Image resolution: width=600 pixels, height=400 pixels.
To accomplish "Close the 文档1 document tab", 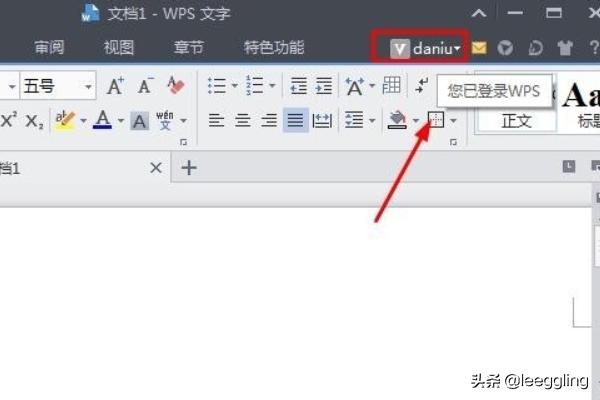I will click(x=156, y=168).
